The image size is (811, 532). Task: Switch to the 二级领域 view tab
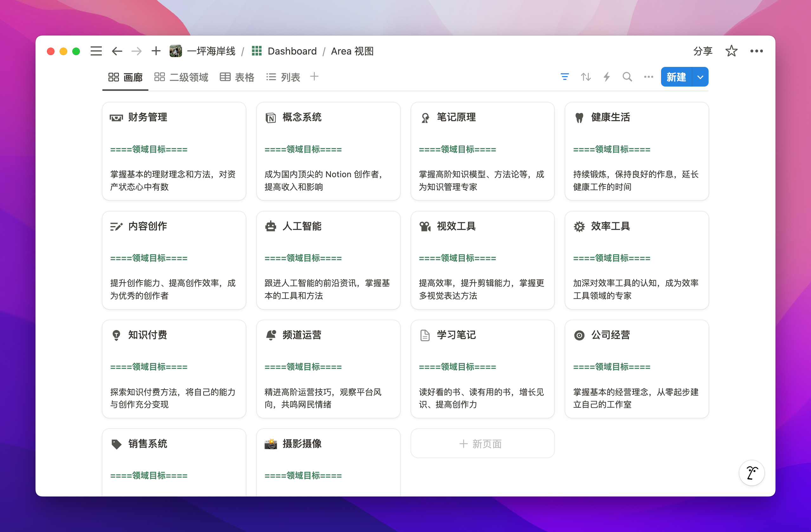(x=181, y=77)
